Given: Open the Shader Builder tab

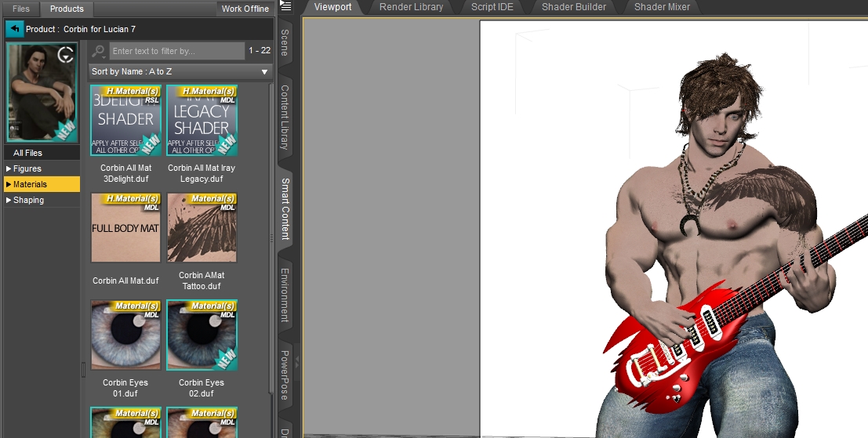Looking at the screenshot, I should [573, 7].
